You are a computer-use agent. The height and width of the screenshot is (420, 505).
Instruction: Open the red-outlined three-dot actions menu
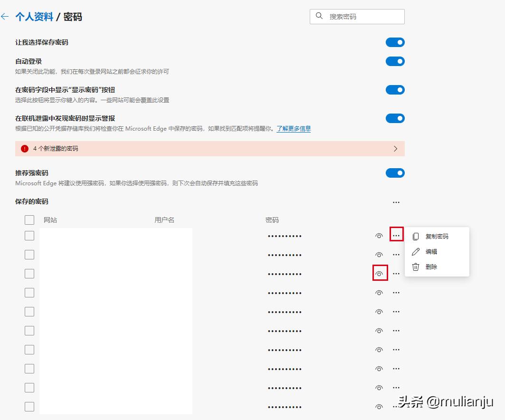point(396,234)
